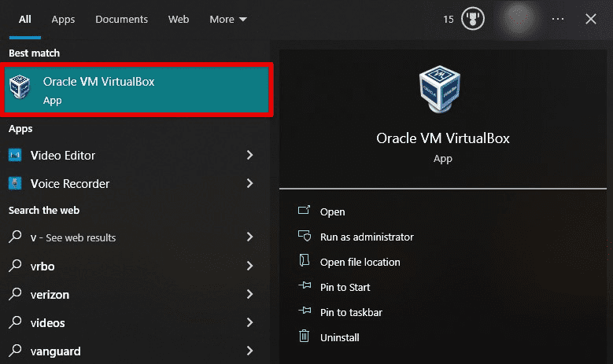The height and width of the screenshot is (364, 613).
Task: Choose Run as administrator
Action: pyautogui.click(x=367, y=237)
